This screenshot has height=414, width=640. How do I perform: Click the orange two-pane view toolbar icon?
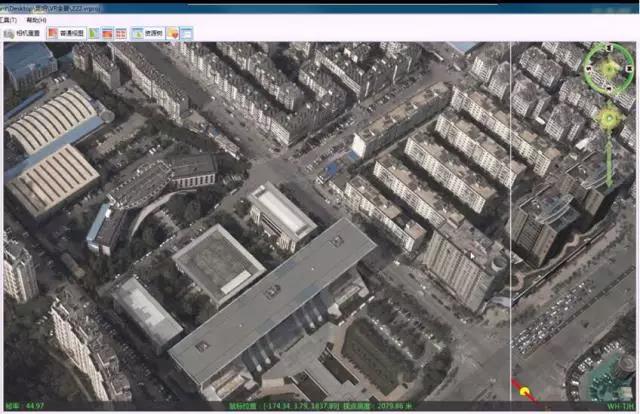click(107, 33)
